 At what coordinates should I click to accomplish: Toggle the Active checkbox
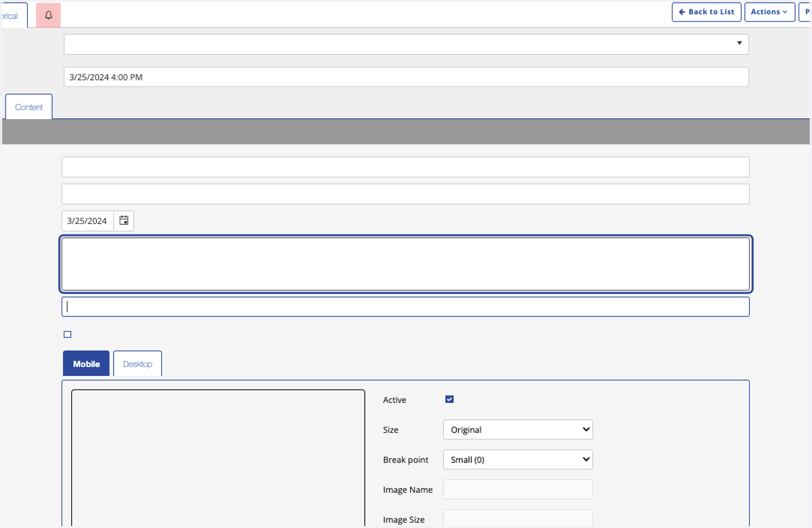coord(449,400)
